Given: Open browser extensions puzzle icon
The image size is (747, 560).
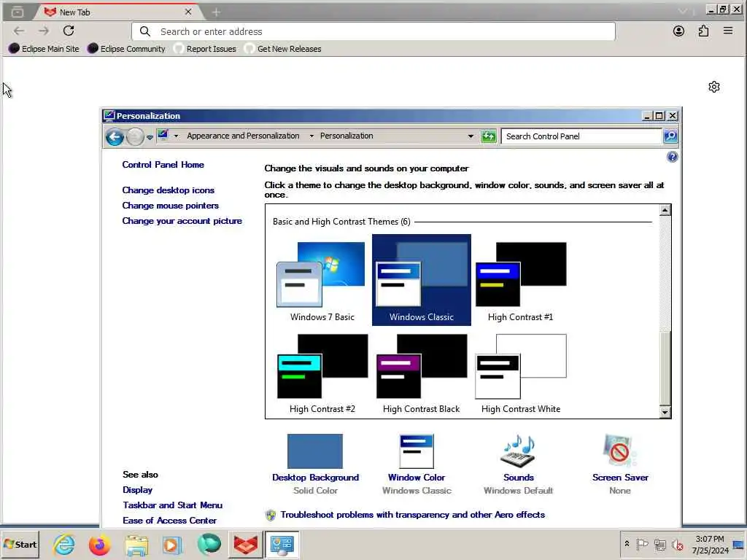Looking at the screenshot, I should (703, 31).
